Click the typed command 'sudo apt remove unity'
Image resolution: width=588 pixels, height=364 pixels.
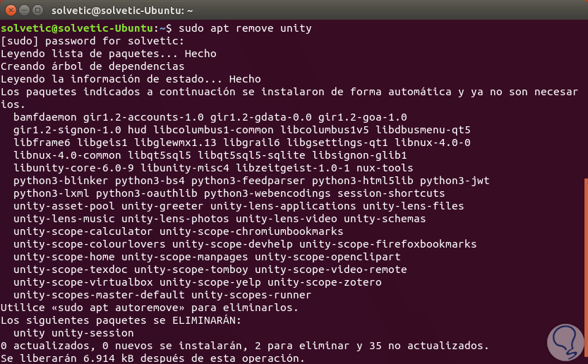pyautogui.click(x=245, y=28)
